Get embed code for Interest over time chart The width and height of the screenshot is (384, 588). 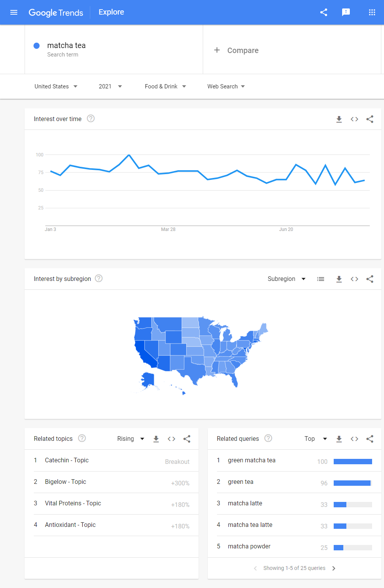(x=354, y=119)
